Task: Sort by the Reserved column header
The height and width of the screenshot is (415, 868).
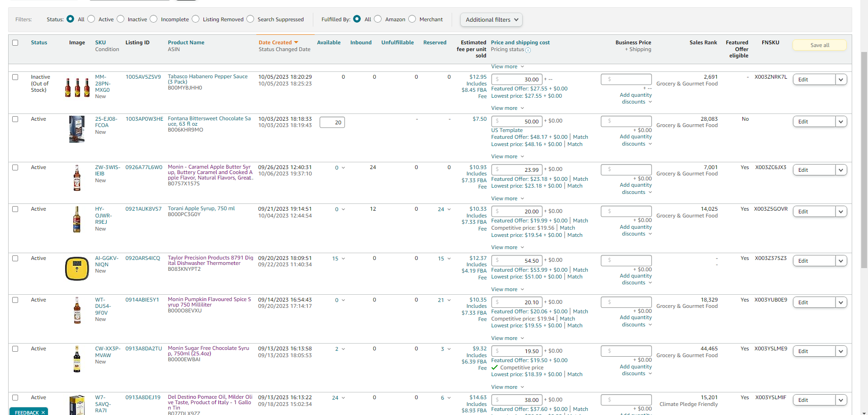Action: pos(435,42)
